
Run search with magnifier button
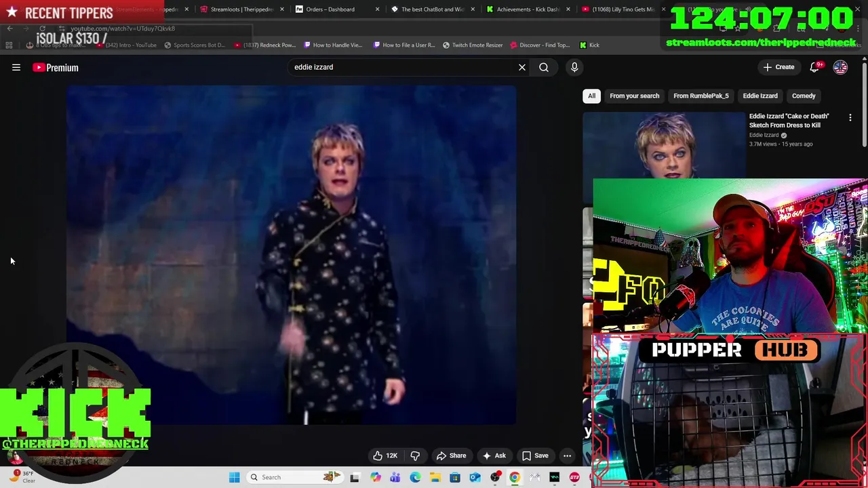click(x=544, y=67)
